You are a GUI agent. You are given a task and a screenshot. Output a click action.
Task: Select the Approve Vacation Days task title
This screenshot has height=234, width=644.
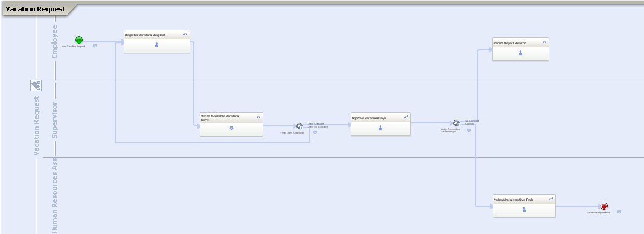[x=369, y=118]
